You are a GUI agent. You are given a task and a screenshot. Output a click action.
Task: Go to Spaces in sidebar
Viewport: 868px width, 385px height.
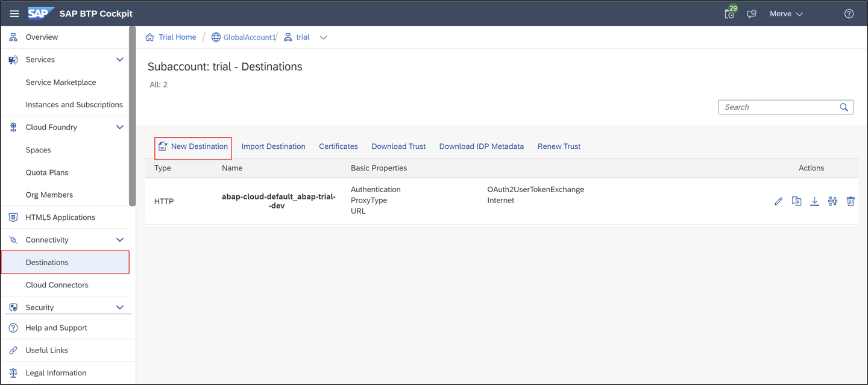(39, 150)
